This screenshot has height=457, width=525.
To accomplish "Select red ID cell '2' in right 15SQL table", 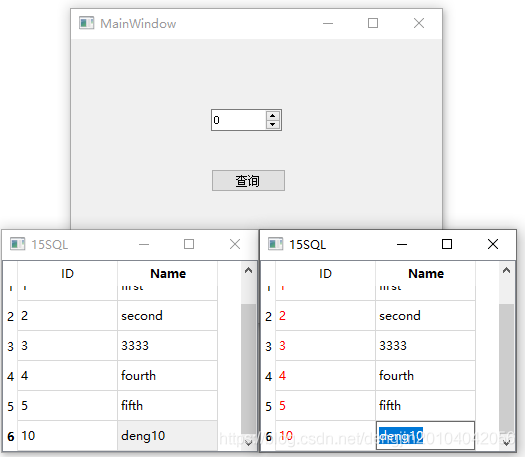I will point(325,316).
